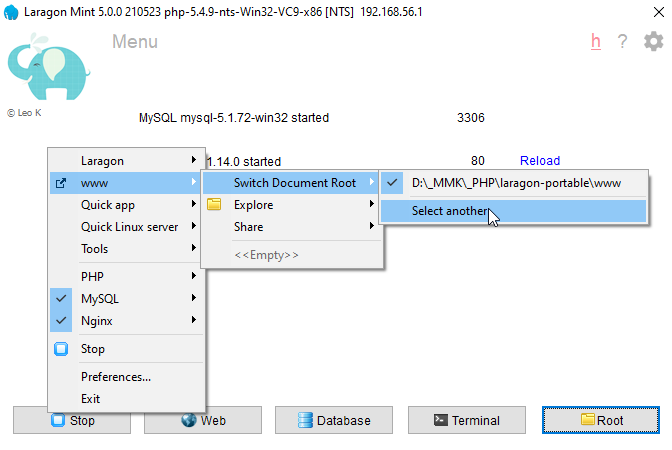This screenshot has width=672, height=450.
Task: Click the settings gear icon
Action: [653, 41]
